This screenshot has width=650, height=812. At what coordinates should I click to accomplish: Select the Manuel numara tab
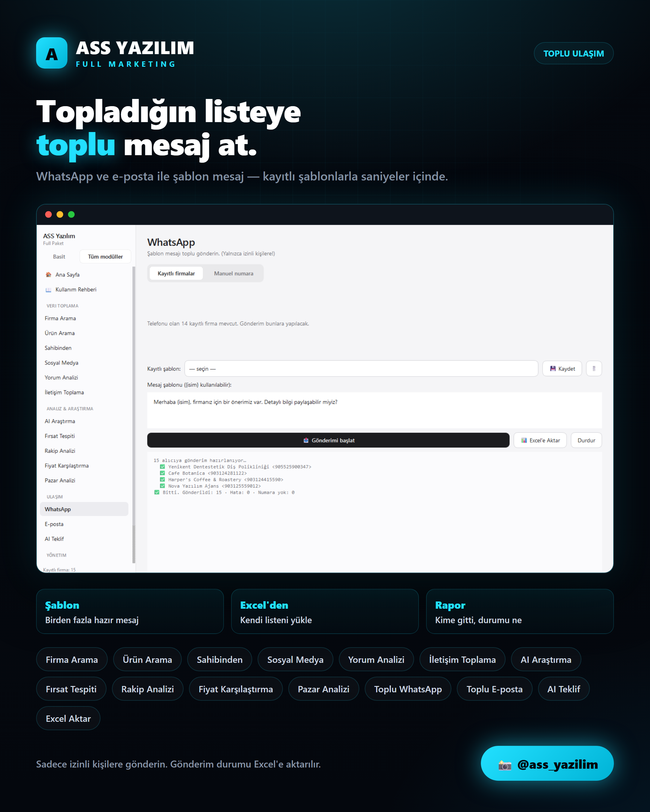(x=234, y=273)
